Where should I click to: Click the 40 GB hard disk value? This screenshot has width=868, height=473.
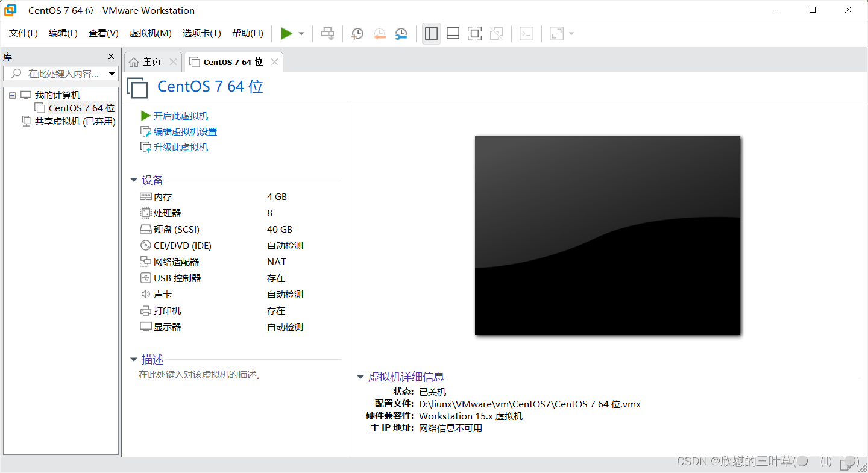point(280,229)
